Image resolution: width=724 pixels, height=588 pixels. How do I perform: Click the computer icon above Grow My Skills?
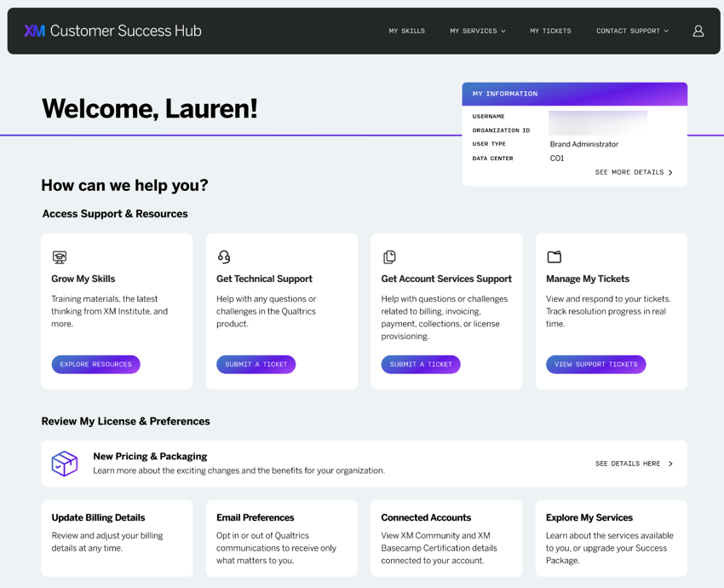point(59,257)
